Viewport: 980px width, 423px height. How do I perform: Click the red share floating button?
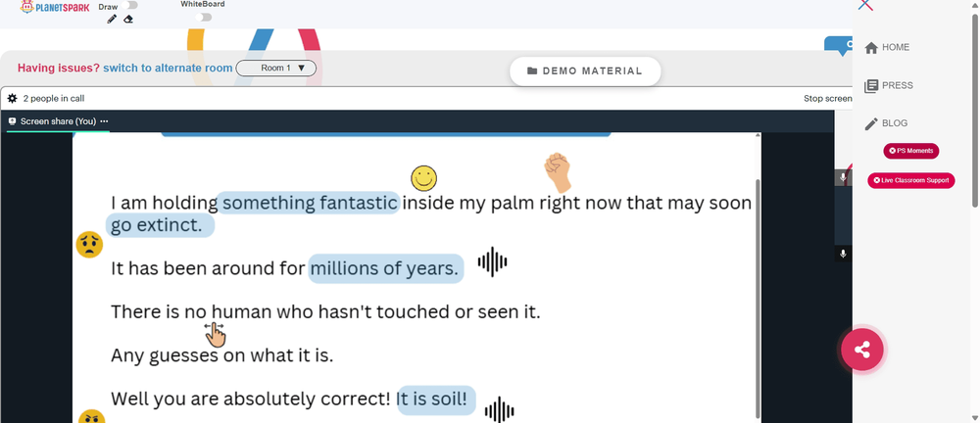pos(861,350)
